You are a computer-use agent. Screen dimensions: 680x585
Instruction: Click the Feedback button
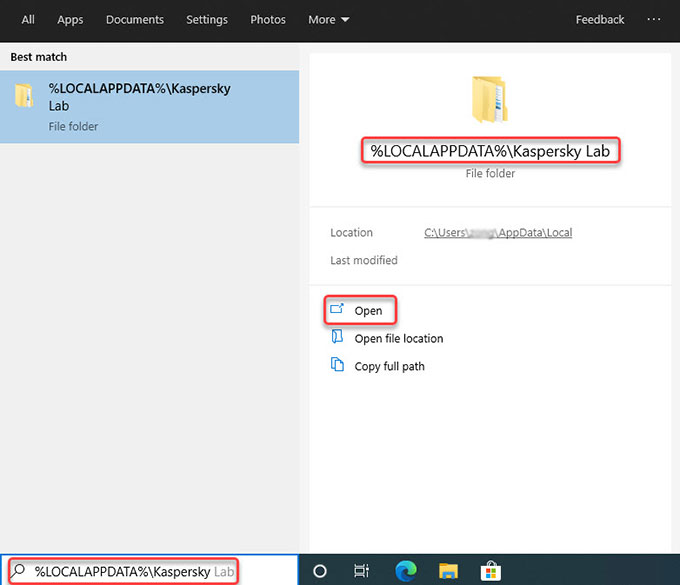600,20
